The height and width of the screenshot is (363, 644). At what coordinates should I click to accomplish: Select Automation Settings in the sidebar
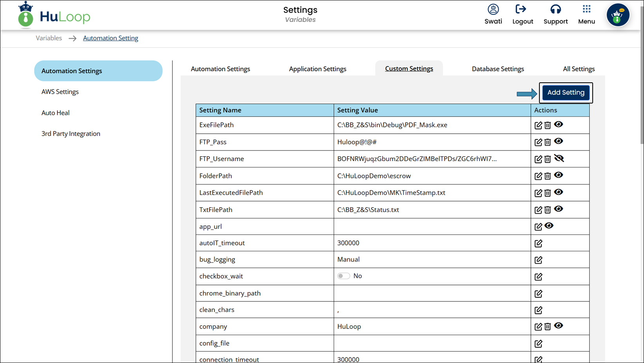(x=98, y=71)
